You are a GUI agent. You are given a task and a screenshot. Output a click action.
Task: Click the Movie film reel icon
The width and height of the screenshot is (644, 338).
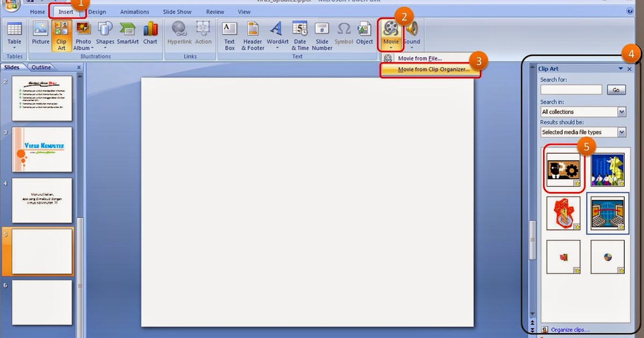coord(391,29)
